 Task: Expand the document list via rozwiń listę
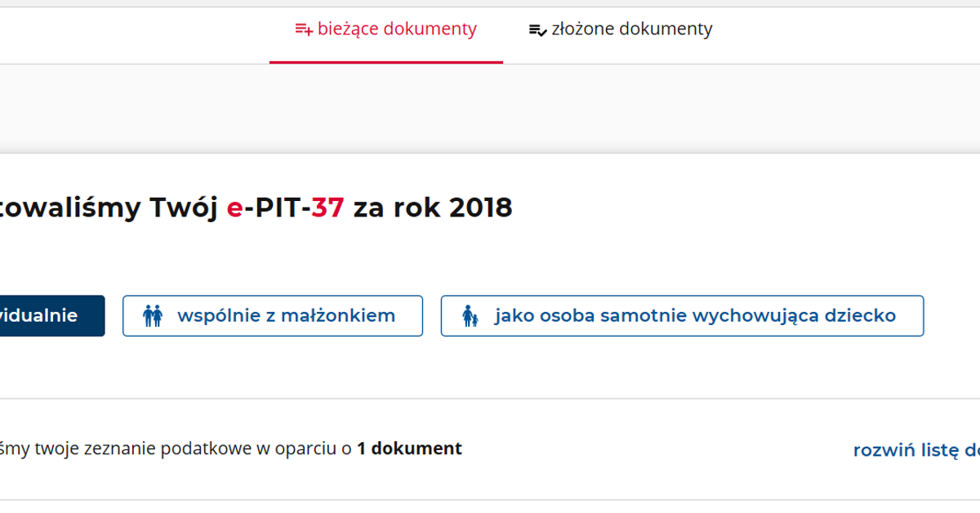pos(916,450)
